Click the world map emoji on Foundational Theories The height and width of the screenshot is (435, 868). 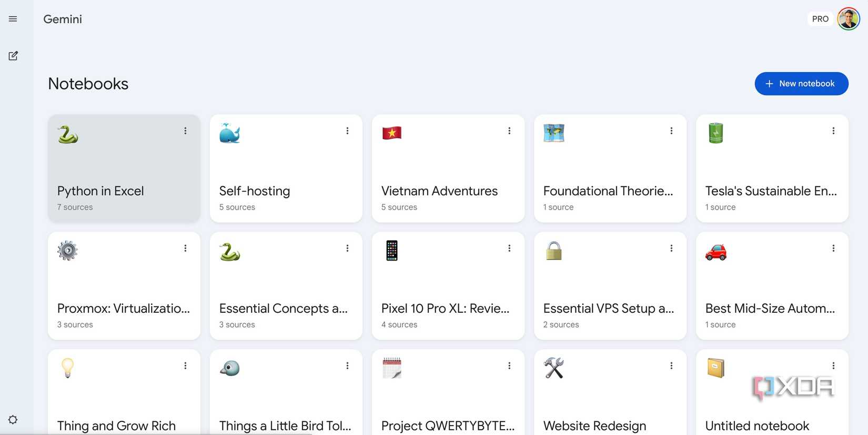(554, 133)
